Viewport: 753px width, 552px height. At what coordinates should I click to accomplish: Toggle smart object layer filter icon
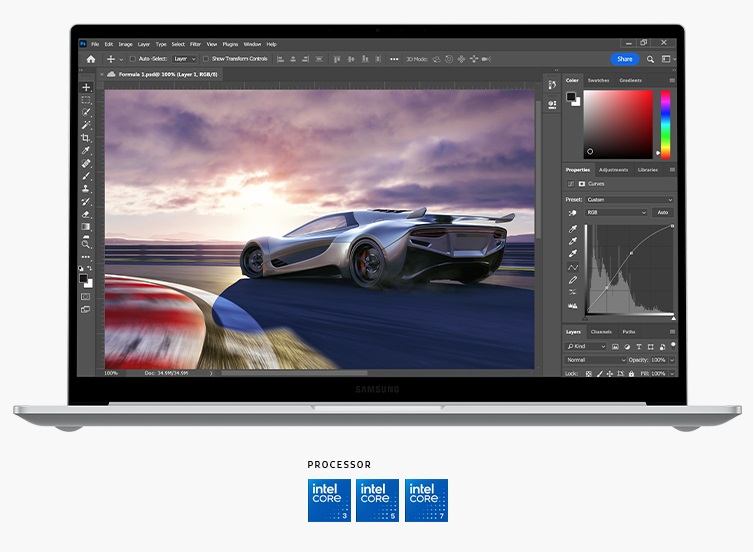tap(662, 346)
